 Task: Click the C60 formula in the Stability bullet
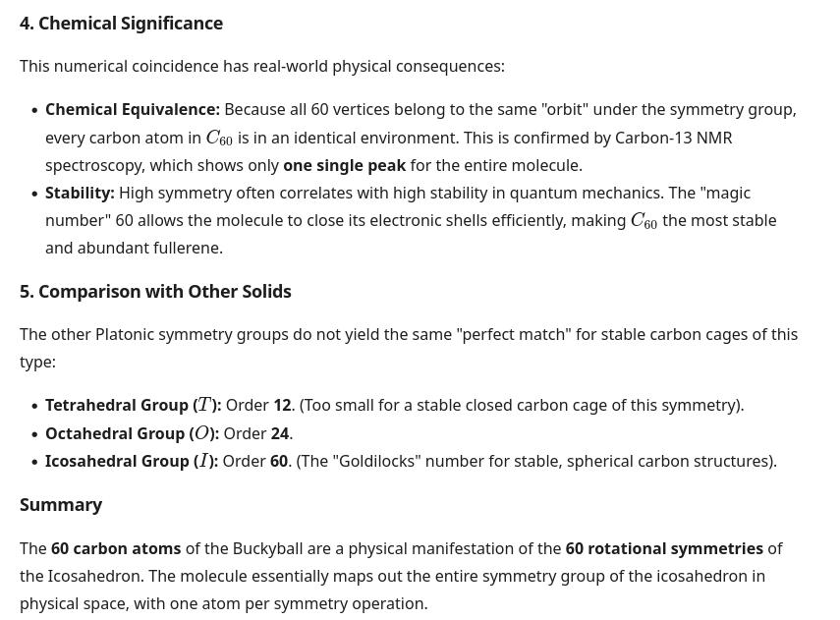[644, 221]
